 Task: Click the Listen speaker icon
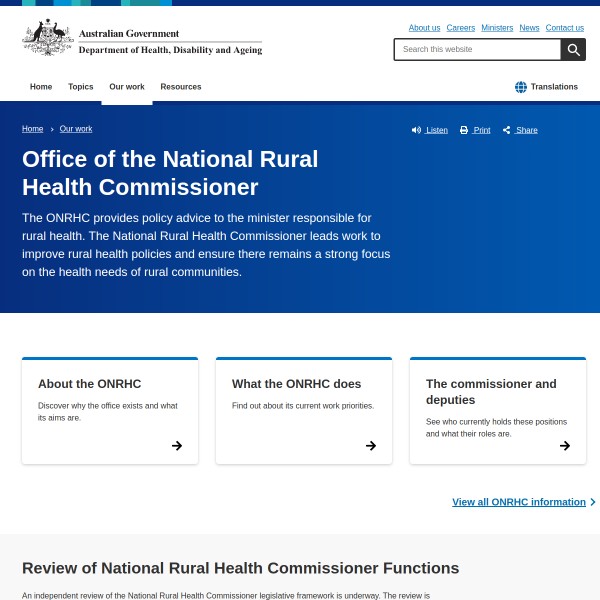pos(416,130)
